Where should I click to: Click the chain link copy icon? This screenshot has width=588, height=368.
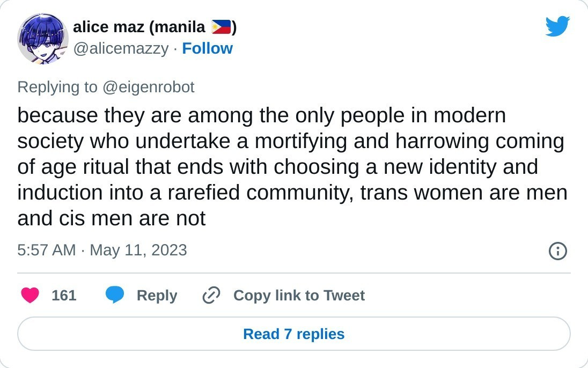[211, 295]
